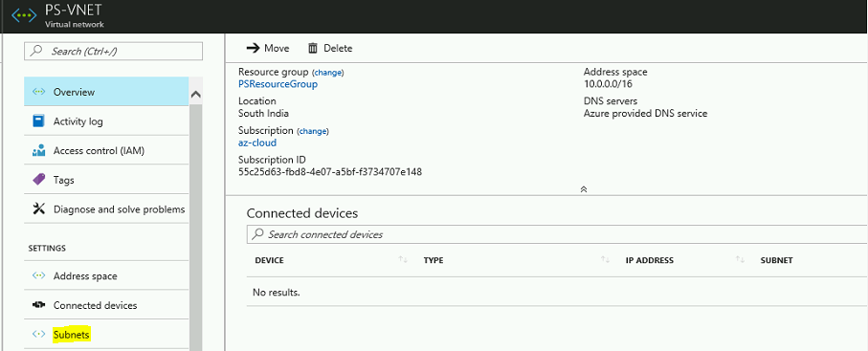
Task: Click the Overview sidebar icon
Action: tap(38, 92)
